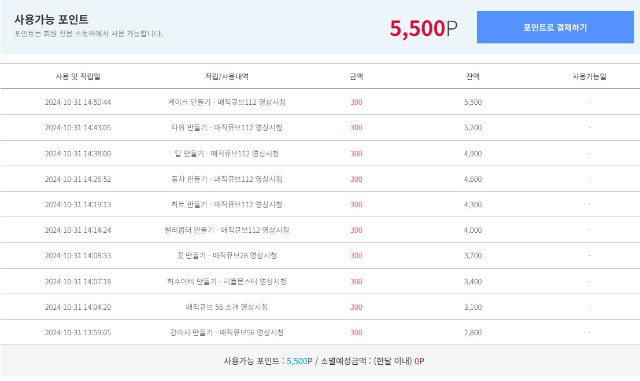The height and width of the screenshot is (381, 640).
Task: Select the large 5,500P point total
Action: (423, 29)
